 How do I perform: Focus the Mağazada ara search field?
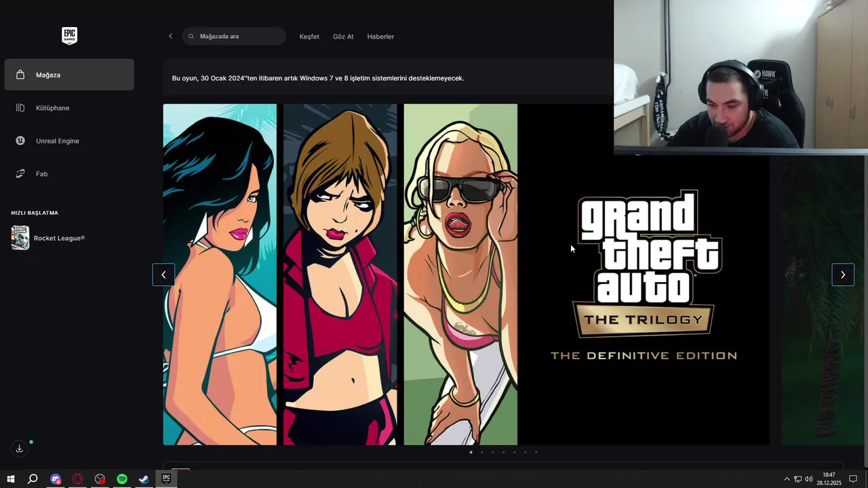(234, 37)
